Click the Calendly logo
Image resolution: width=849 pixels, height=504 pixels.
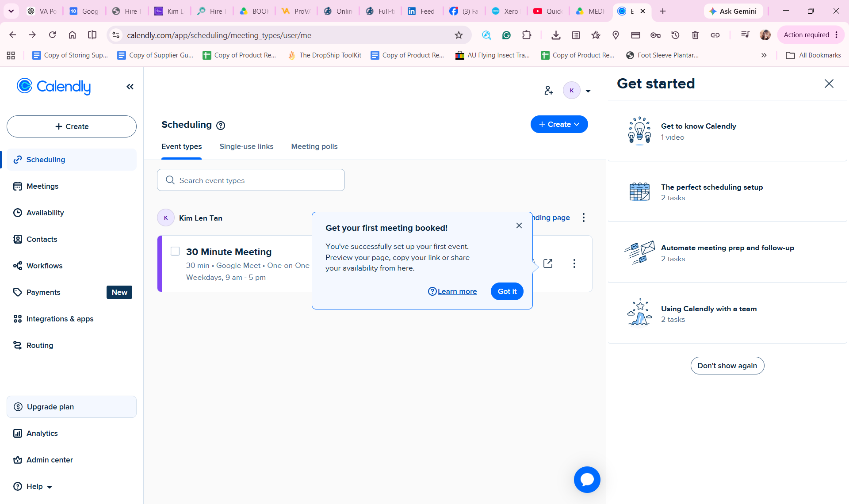[54, 87]
